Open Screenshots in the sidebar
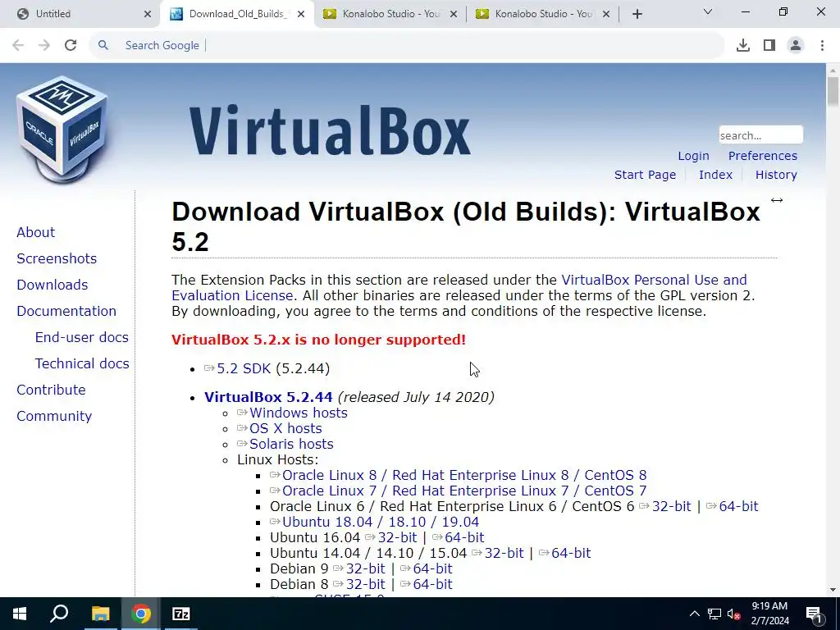This screenshot has height=630, width=840. pyautogui.click(x=57, y=258)
